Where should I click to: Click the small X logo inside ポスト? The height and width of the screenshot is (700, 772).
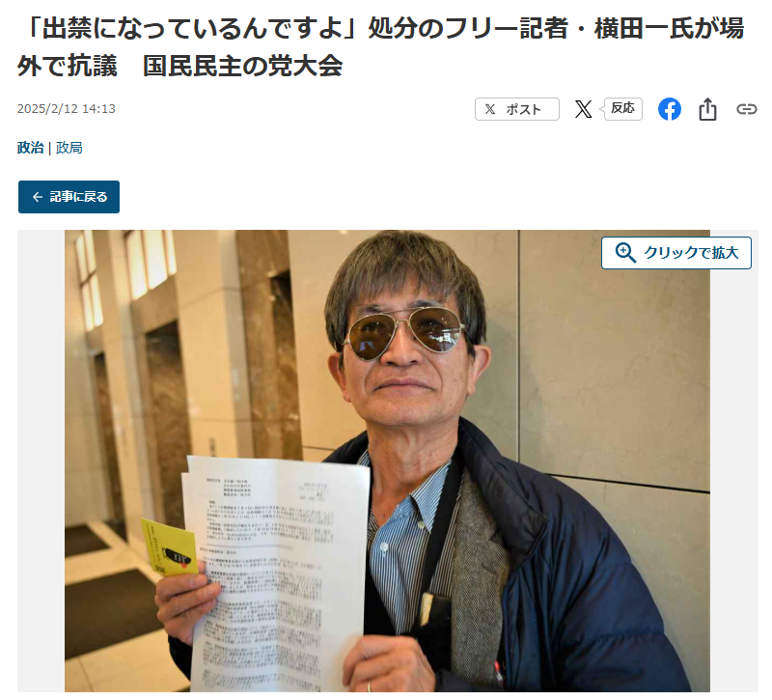489,109
